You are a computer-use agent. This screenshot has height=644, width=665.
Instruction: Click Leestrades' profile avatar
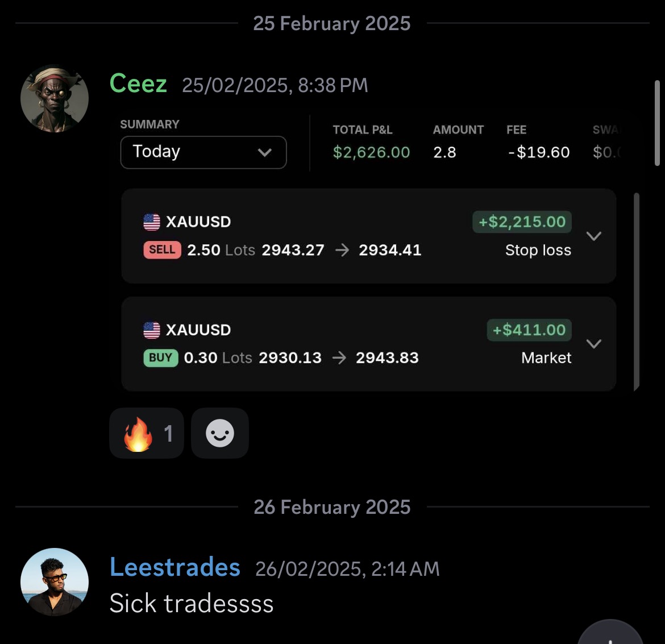pyautogui.click(x=55, y=581)
